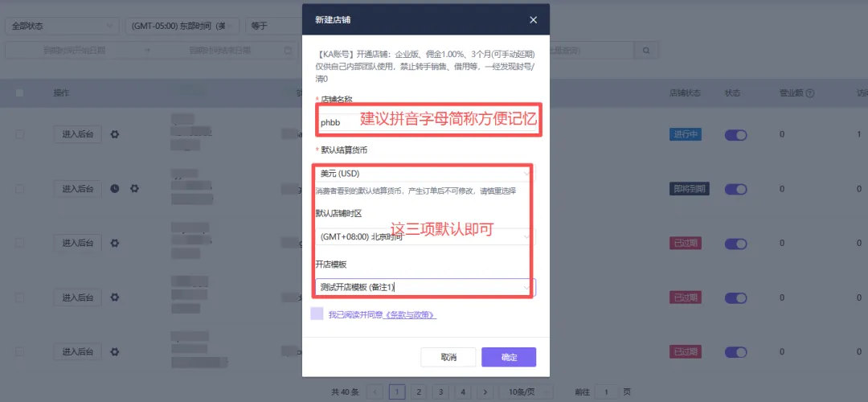
Task: Click the 营业额 column header text
Action: pos(791,93)
